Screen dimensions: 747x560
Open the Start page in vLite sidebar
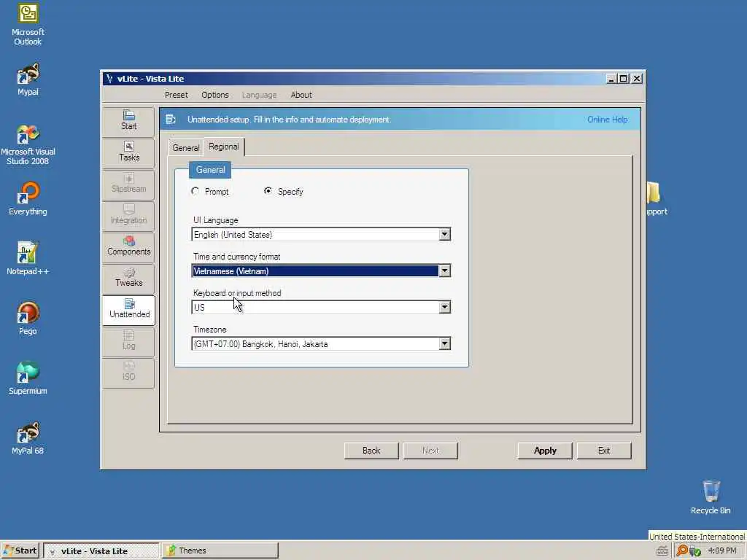point(128,122)
